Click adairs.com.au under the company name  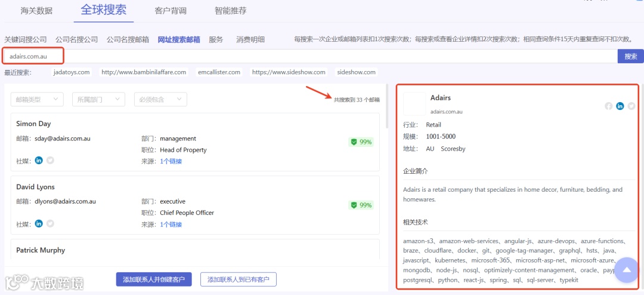click(x=447, y=112)
